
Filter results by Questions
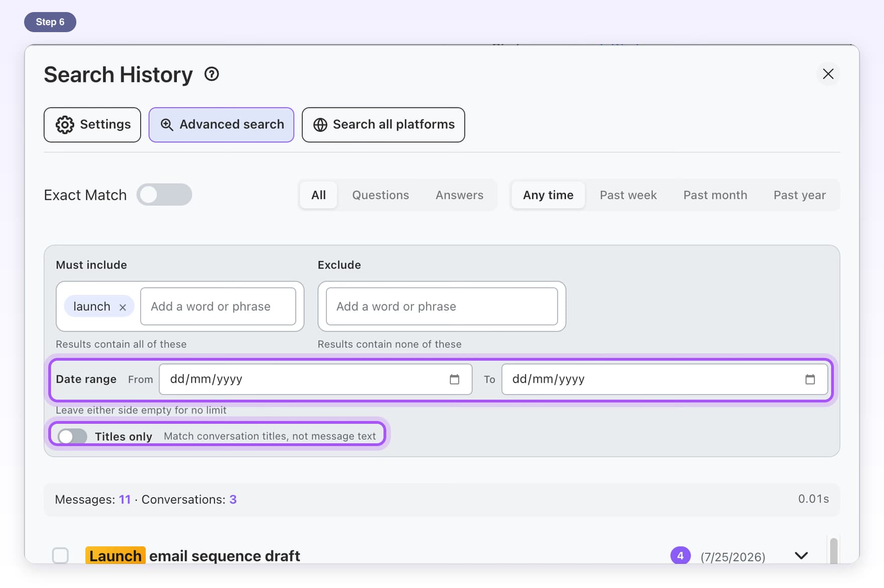click(x=380, y=195)
